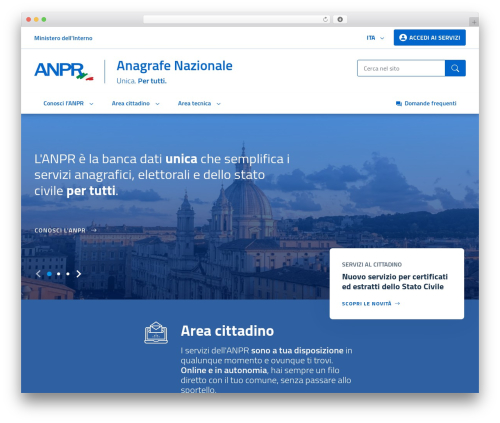
Task: Open the Domande frequenti link
Action: [x=426, y=104]
